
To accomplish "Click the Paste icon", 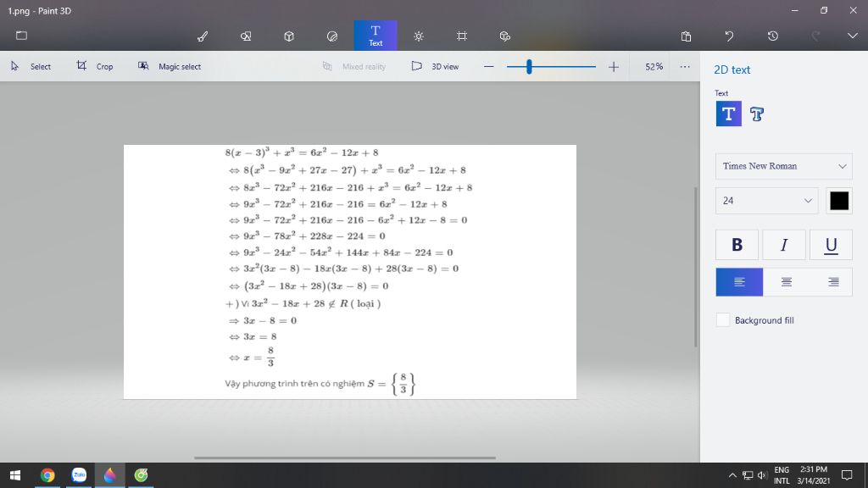I will click(686, 36).
